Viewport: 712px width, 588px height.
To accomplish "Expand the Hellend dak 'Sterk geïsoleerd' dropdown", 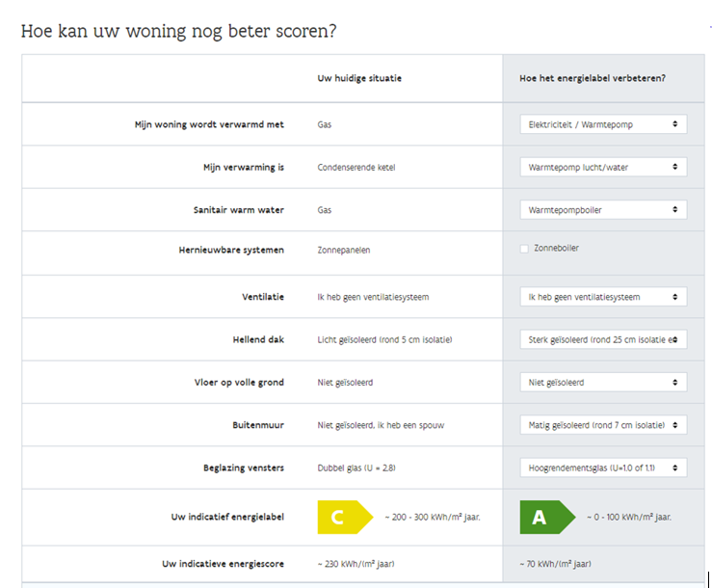I will click(x=602, y=339).
